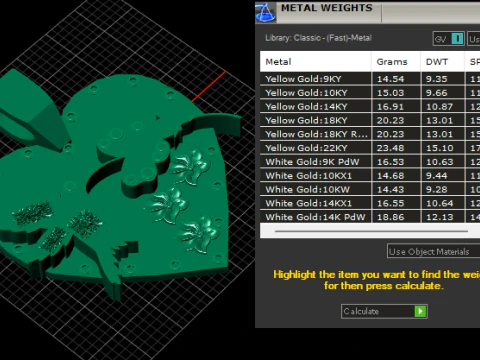Select the White Gold:10KW row
480x360 pixels.
(370, 189)
